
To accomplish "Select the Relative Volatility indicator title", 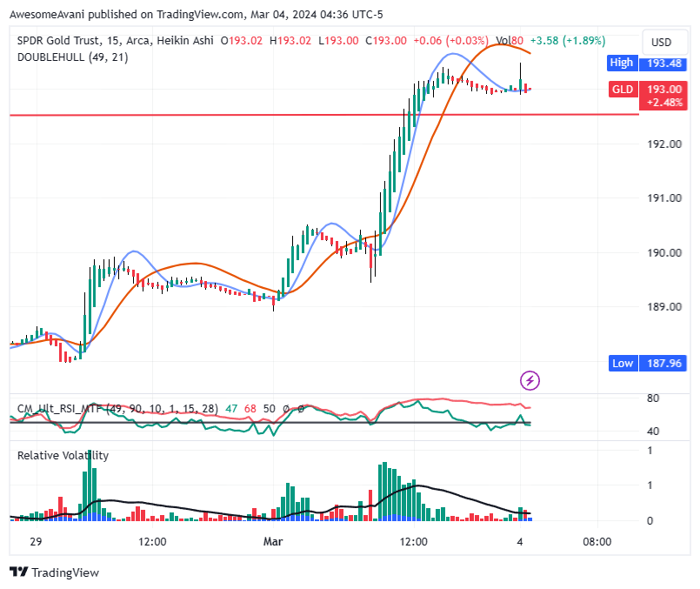I will (63, 456).
